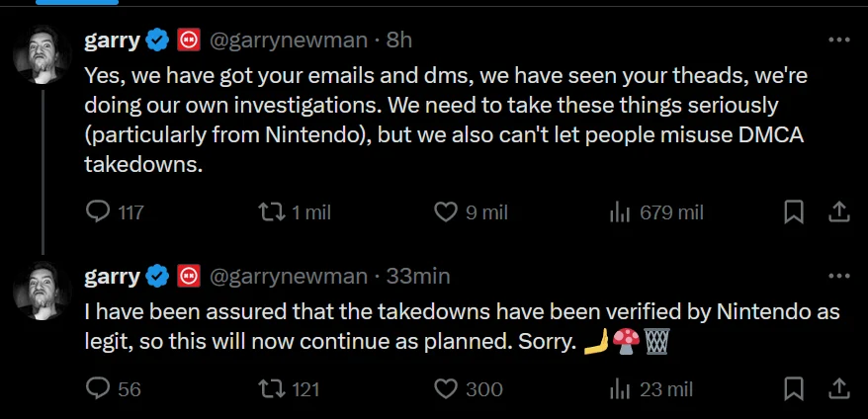Share the second tweet about Nintendo verification
The height and width of the screenshot is (419, 868).
click(x=836, y=388)
